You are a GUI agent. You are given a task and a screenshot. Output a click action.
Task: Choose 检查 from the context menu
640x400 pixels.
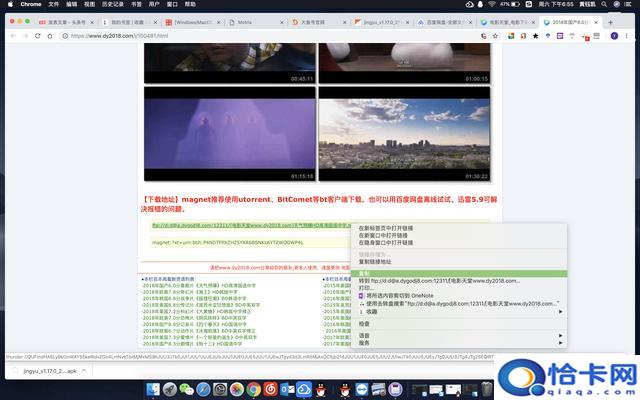(x=364, y=323)
